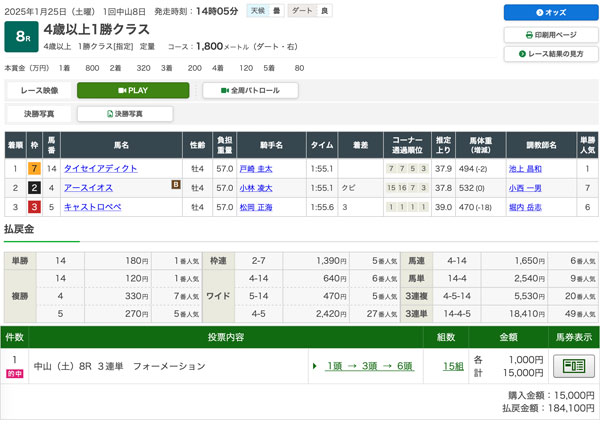Screen dimensions: 600x431
Task: Open jockey 小林 凌大 profile
Action: click(256, 188)
